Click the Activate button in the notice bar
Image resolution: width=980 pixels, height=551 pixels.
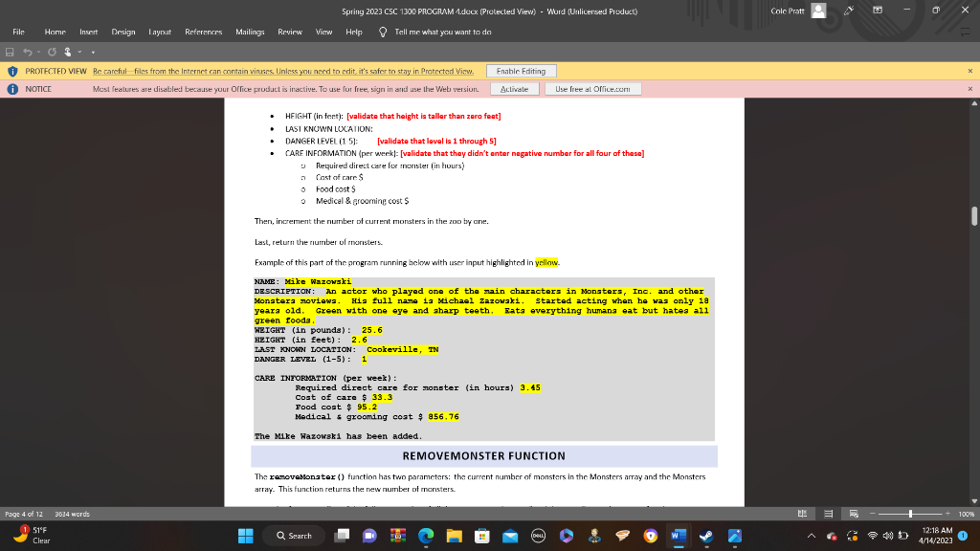[x=514, y=88]
